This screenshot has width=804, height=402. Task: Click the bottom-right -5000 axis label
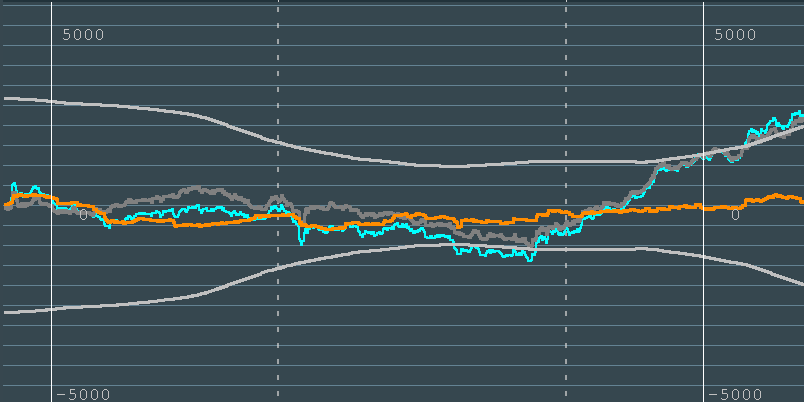pos(735,395)
